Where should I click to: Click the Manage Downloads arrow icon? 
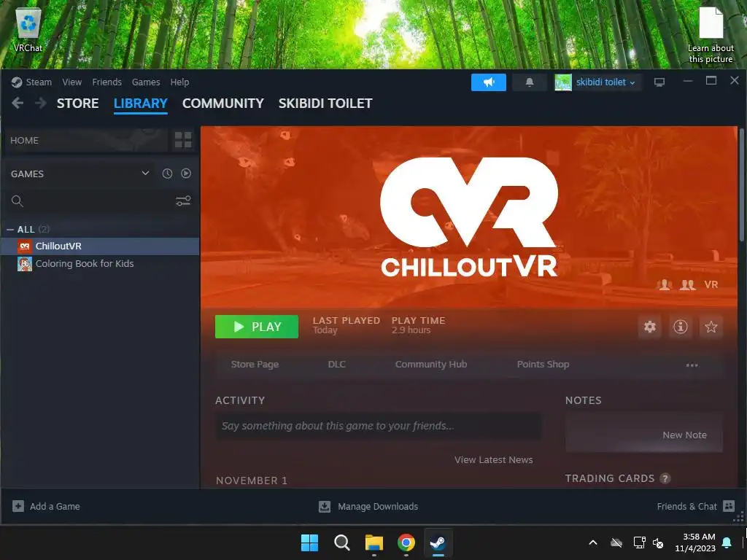click(x=325, y=506)
